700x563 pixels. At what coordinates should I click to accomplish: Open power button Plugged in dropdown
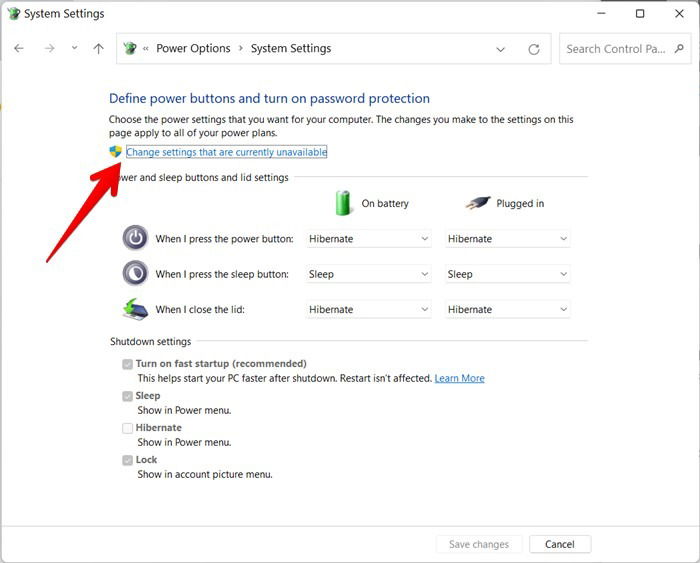point(507,239)
